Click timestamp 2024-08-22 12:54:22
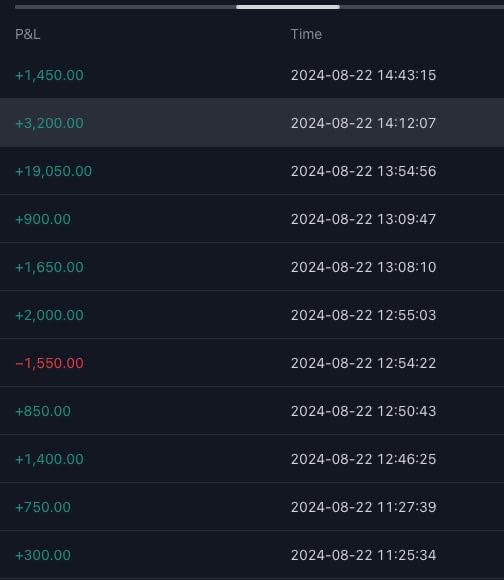 [x=363, y=363]
